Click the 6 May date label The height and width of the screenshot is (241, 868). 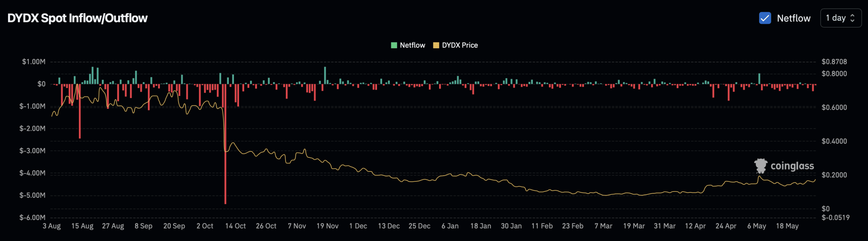tap(756, 226)
